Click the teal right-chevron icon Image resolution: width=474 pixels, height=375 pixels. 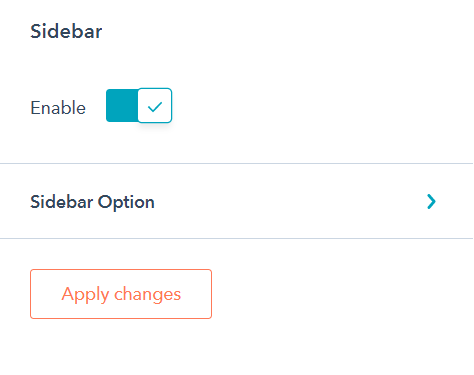(431, 201)
